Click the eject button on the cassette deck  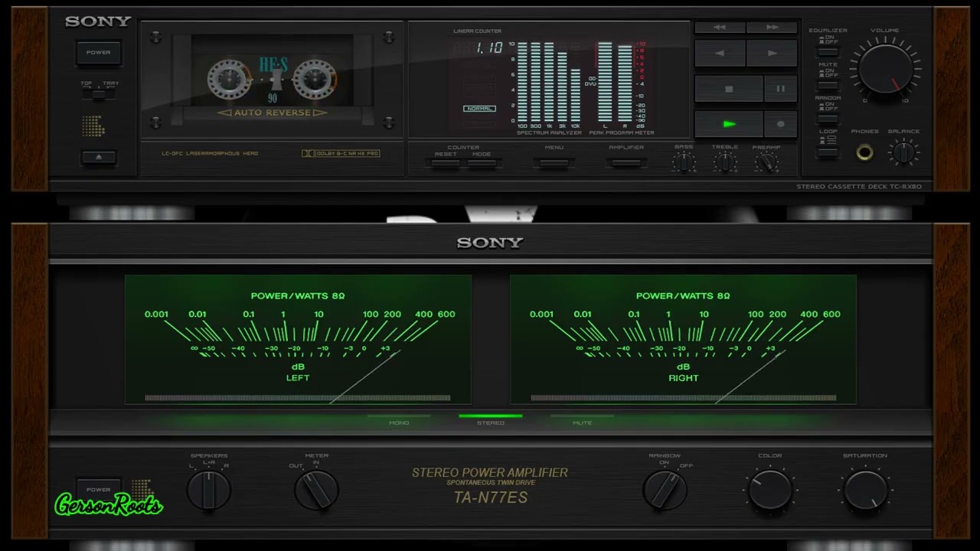(99, 158)
